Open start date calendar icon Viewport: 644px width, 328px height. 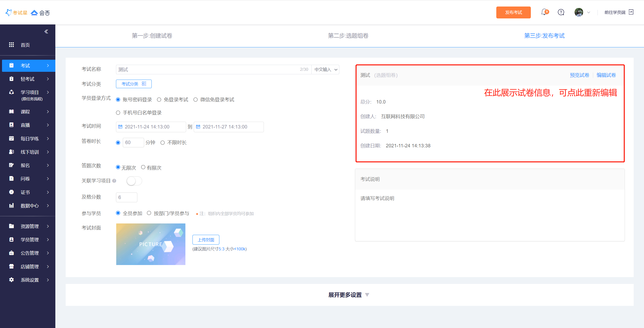point(120,127)
